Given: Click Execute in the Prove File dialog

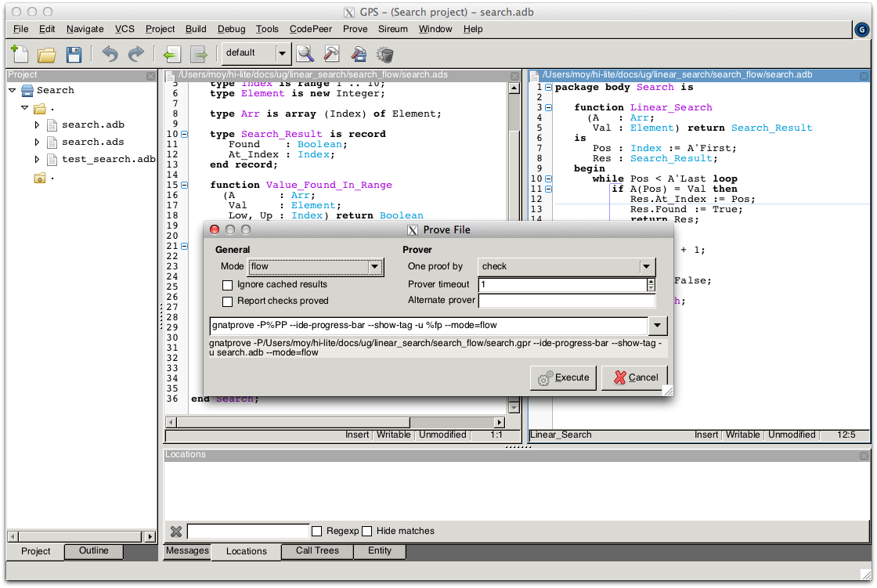Looking at the screenshot, I should click(x=563, y=378).
